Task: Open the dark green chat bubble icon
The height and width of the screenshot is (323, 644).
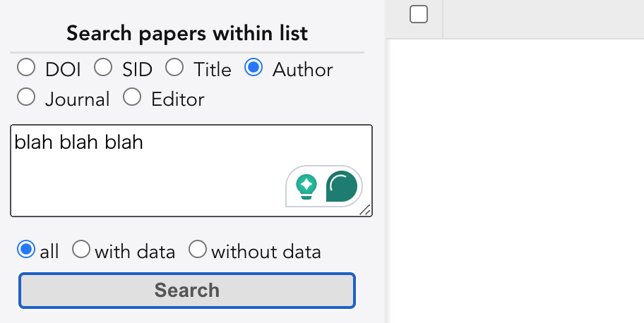Action: click(x=342, y=186)
